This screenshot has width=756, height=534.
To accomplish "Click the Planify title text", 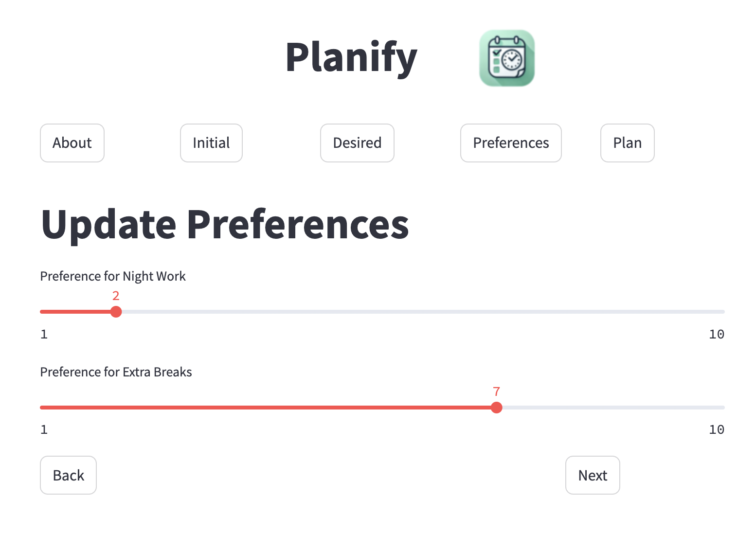I will click(x=351, y=58).
